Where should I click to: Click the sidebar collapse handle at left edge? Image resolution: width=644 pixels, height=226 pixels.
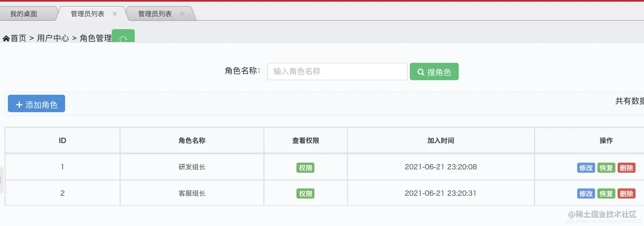(1, 180)
